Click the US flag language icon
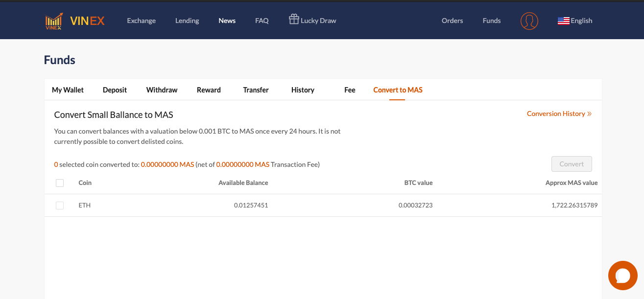644x299 pixels. tap(564, 21)
